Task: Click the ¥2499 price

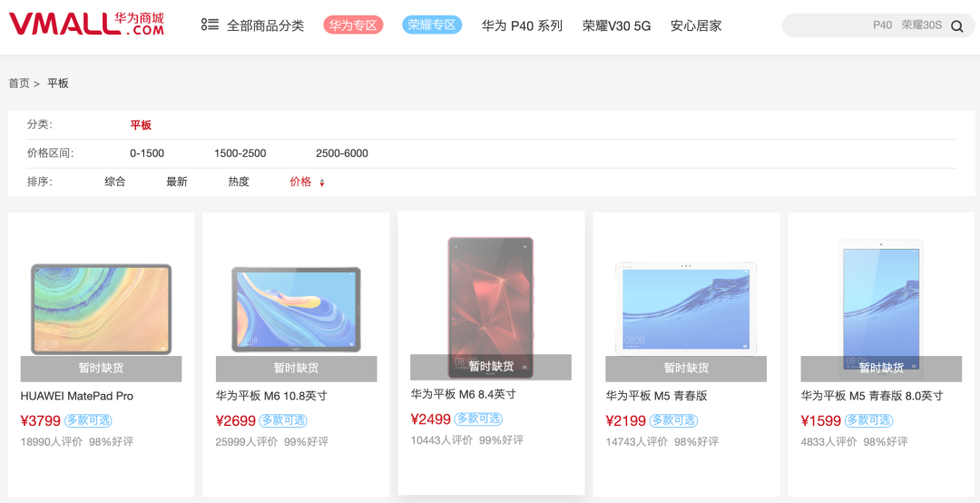Action: (431, 419)
